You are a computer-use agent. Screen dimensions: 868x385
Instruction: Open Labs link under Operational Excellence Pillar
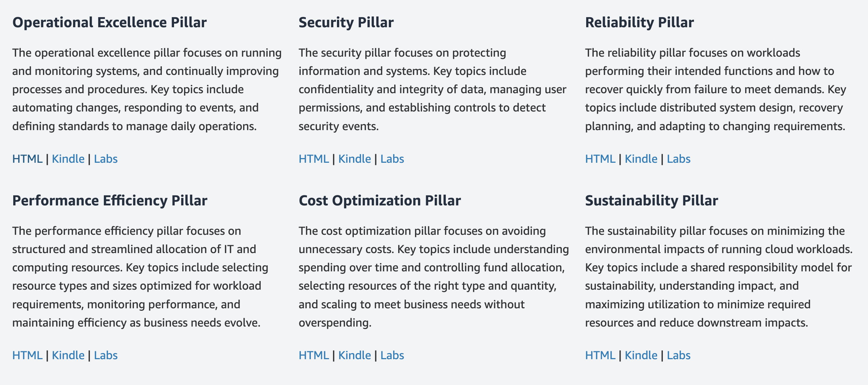tap(106, 159)
